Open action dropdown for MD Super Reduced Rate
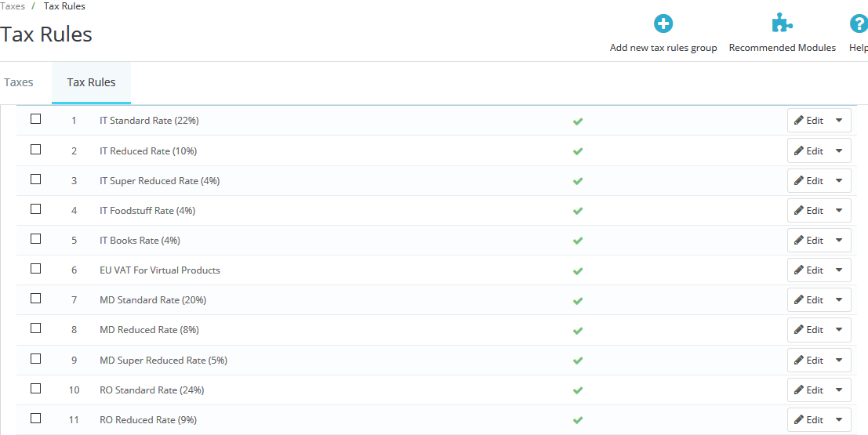The image size is (868, 435). pyautogui.click(x=839, y=361)
